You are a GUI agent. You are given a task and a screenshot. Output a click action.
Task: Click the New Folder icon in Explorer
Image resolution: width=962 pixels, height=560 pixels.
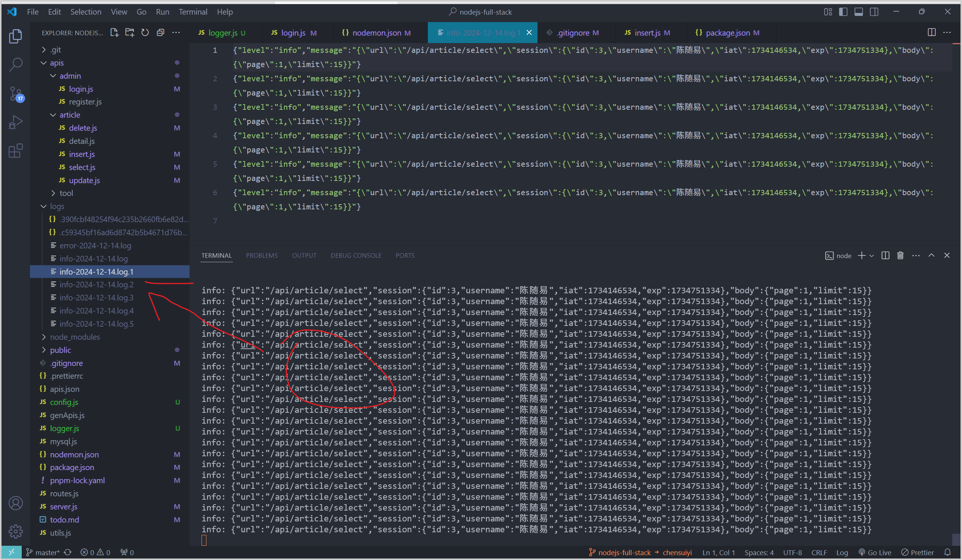[130, 33]
